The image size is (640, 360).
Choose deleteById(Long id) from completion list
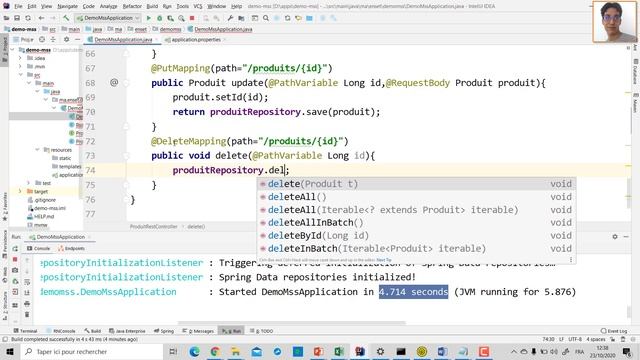point(416,236)
